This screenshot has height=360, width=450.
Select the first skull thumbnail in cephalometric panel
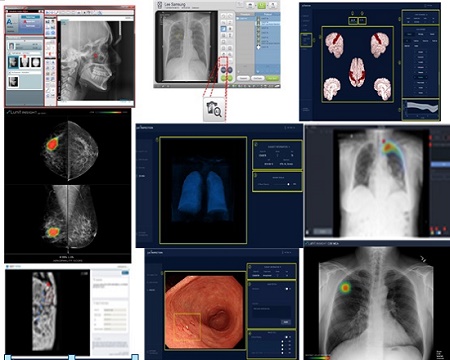13,62
